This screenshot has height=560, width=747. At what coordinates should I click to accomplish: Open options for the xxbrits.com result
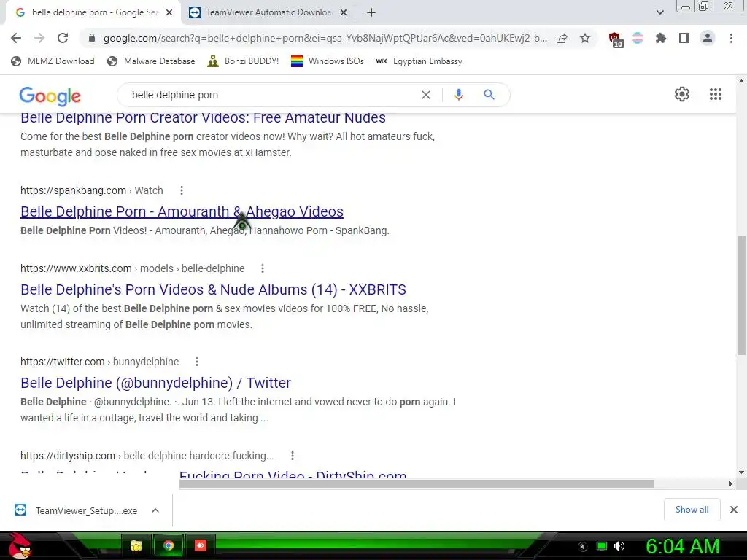tap(263, 268)
